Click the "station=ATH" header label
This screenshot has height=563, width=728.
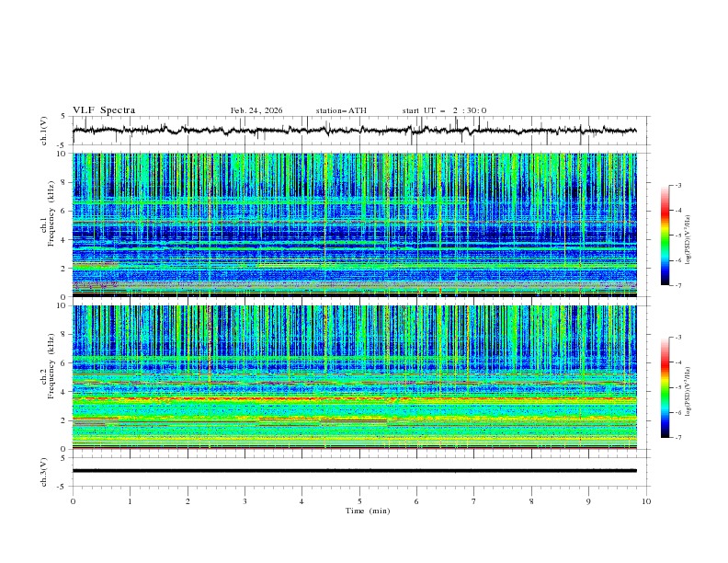click(x=341, y=110)
